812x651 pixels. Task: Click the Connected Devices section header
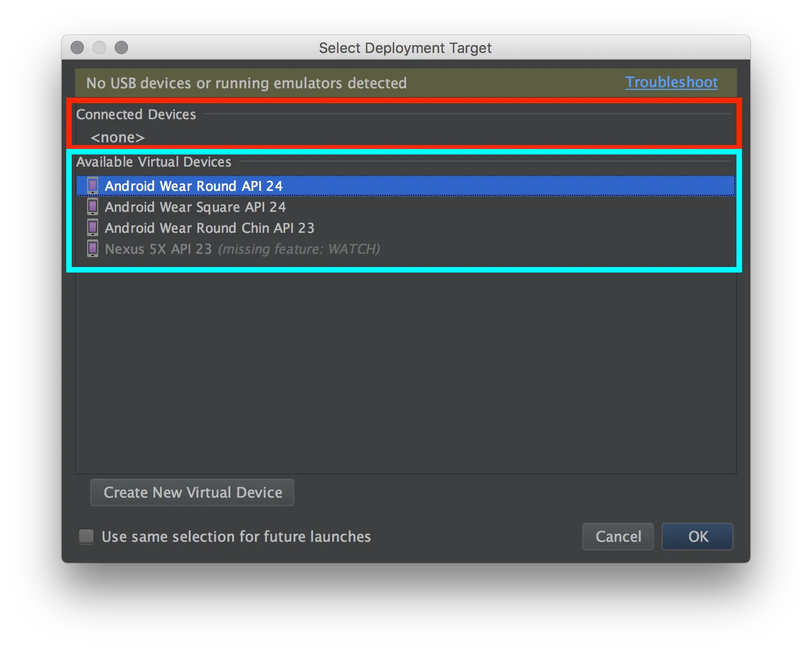[136, 114]
